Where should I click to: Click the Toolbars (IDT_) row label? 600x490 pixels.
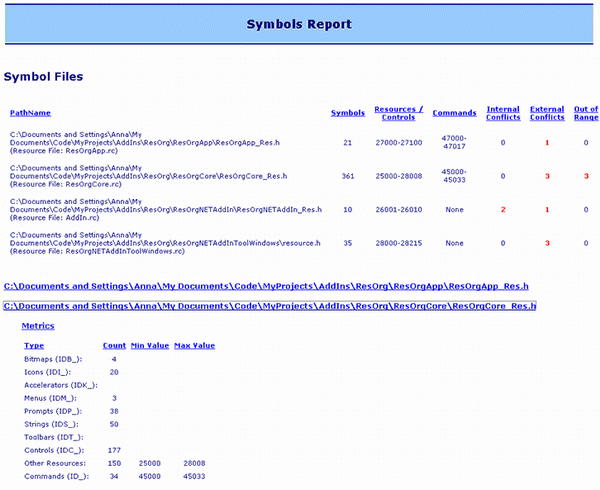tap(54, 437)
